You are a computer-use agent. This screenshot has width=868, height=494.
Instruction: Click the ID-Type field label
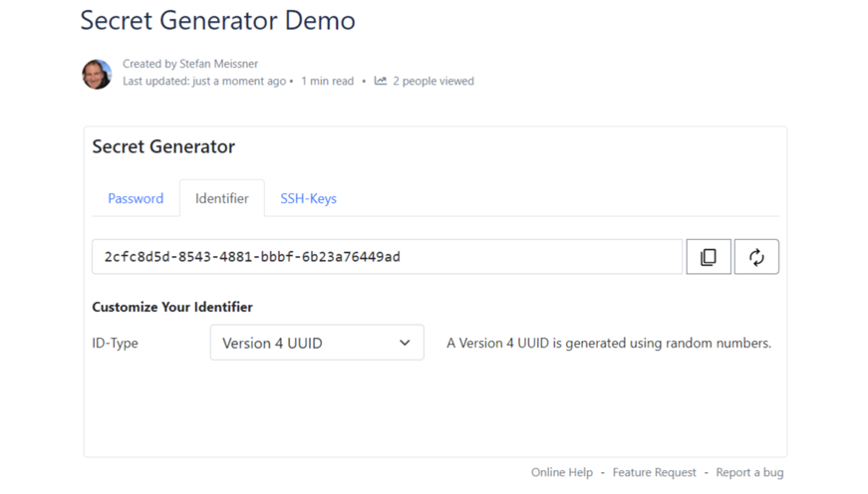click(115, 343)
